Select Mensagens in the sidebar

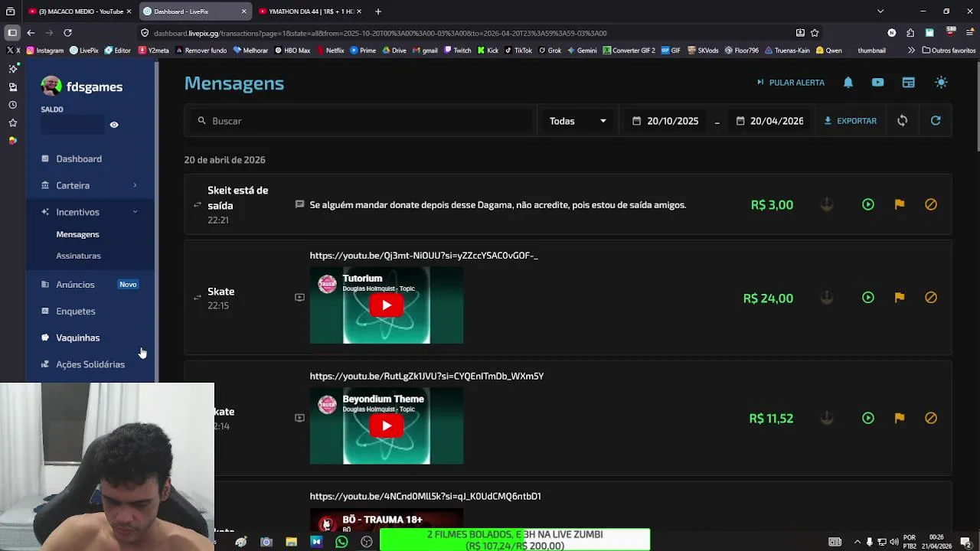[x=77, y=235]
